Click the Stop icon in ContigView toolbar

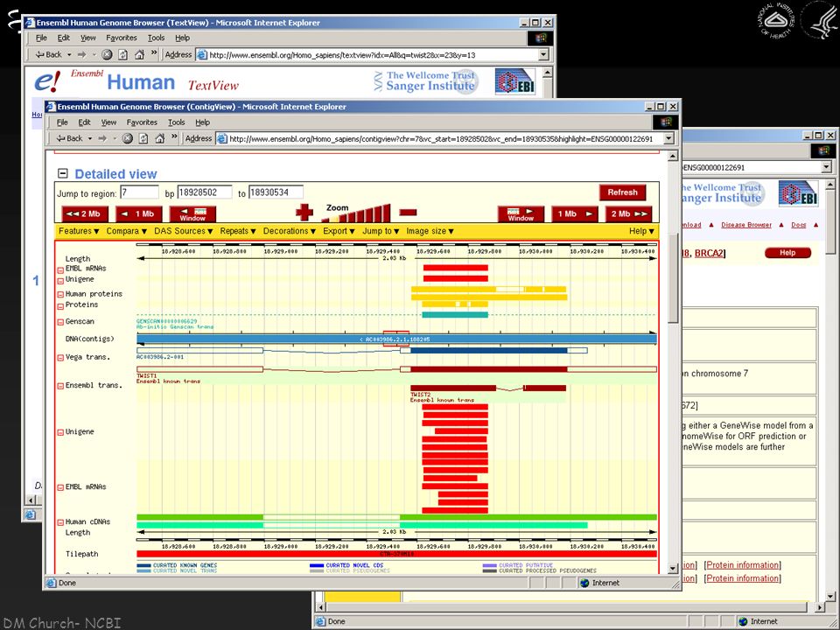[127, 138]
